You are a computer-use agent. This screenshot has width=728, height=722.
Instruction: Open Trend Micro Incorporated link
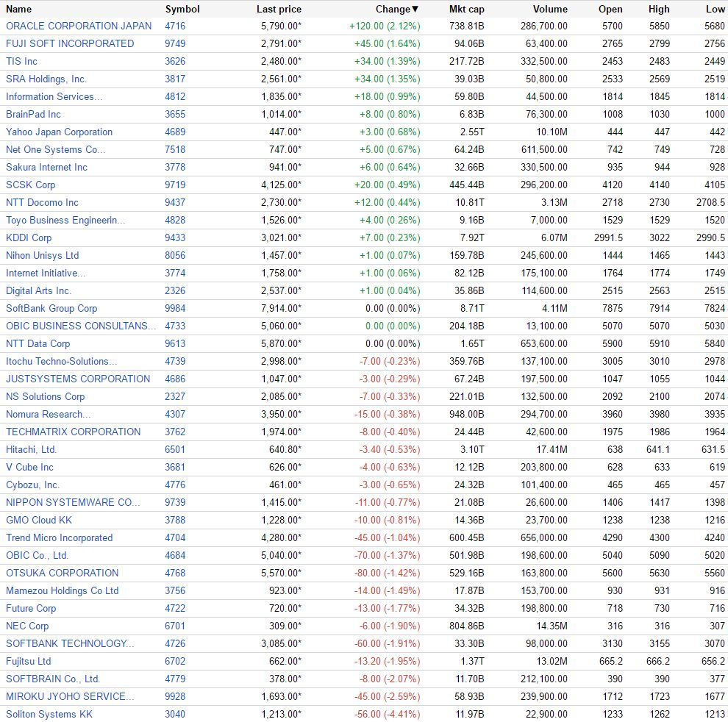pos(59,537)
